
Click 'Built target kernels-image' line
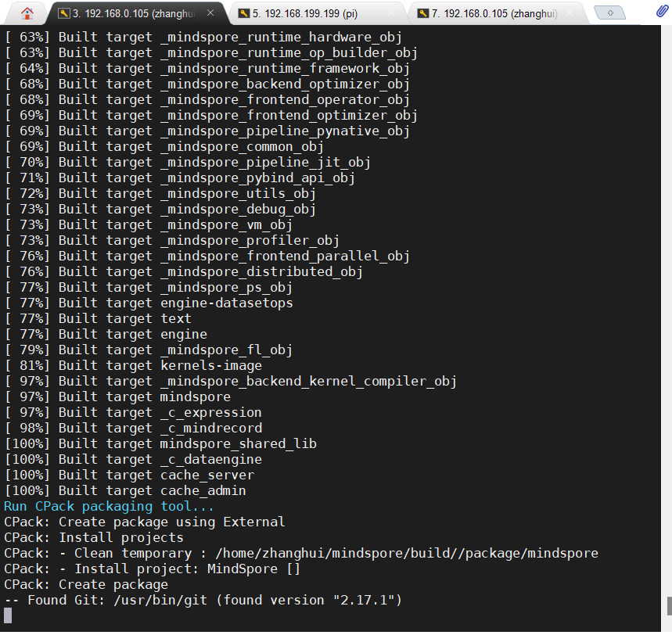[133, 365]
